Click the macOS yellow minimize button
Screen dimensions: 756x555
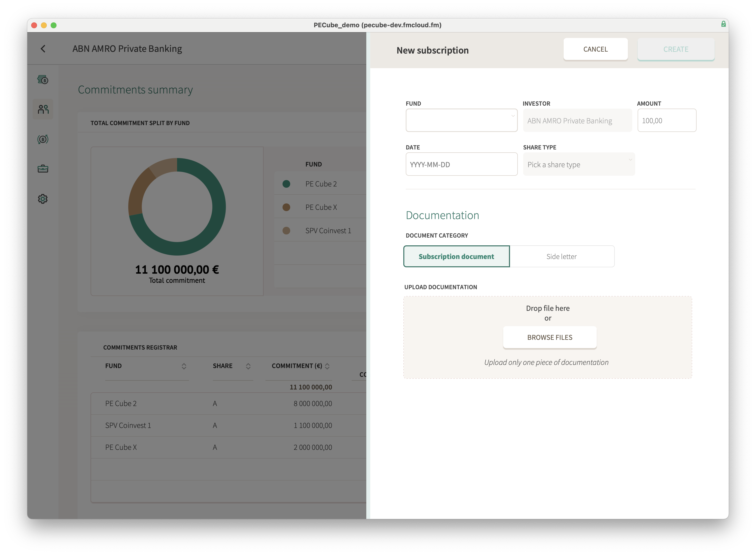point(44,25)
